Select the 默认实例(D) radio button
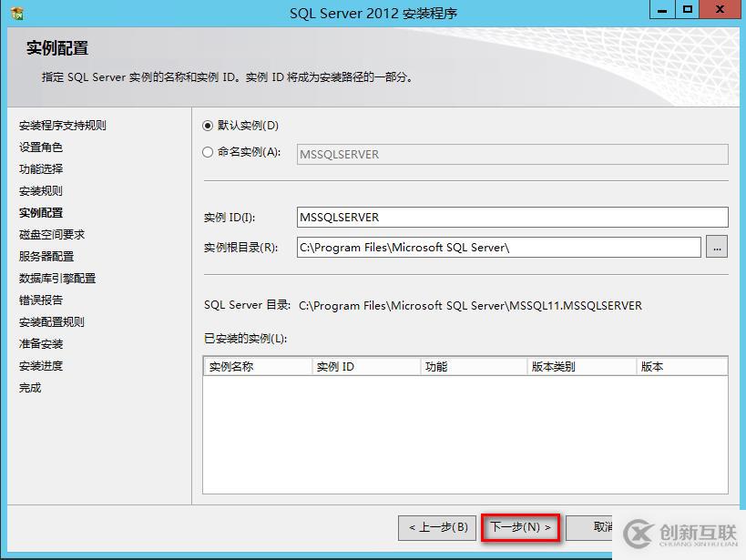Viewport: 746px width, 560px height. pyautogui.click(x=208, y=126)
